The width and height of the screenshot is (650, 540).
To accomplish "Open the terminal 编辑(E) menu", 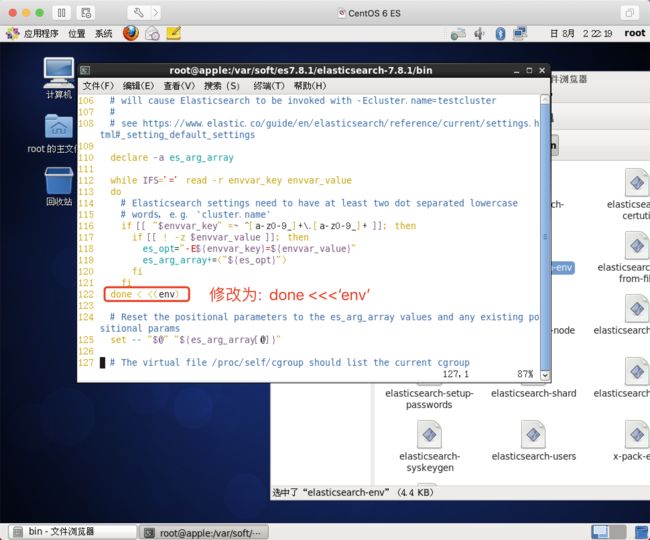I will click(138, 86).
